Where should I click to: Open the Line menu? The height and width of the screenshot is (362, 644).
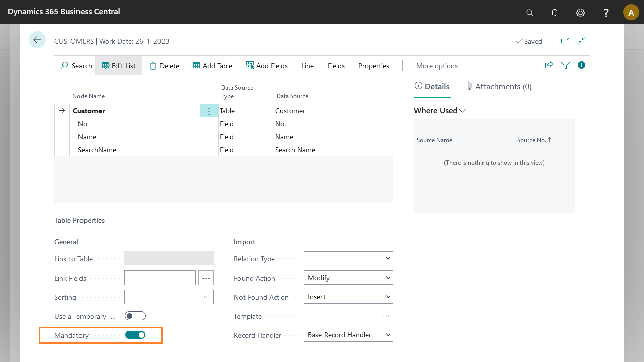(x=307, y=66)
